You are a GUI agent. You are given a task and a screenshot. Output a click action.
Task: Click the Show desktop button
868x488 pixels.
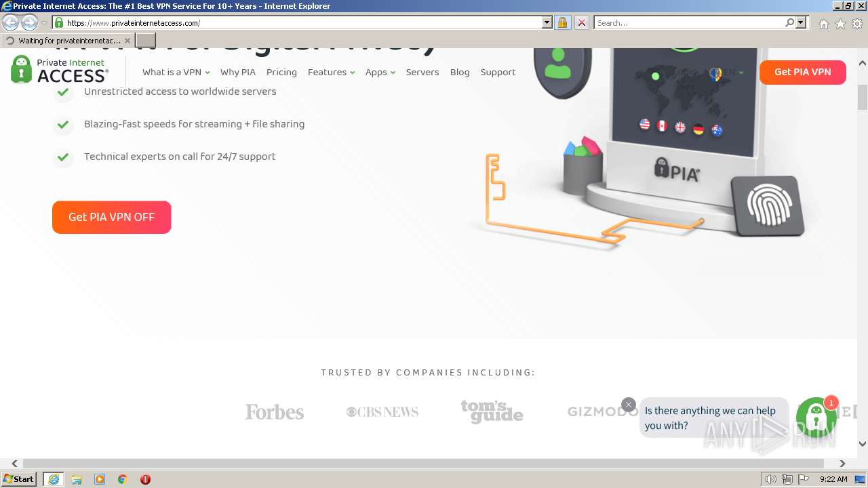click(x=861, y=479)
